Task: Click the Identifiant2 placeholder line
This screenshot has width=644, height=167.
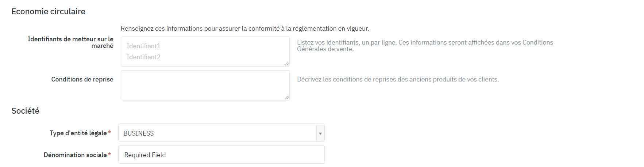Action: [143, 57]
